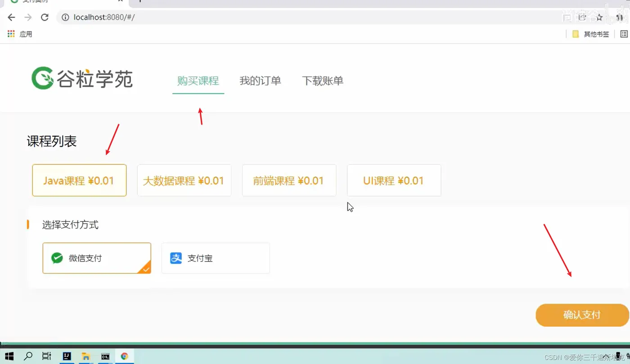Choose 微信支付 payment method
This screenshot has width=630, height=364.
tap(97, 258)
